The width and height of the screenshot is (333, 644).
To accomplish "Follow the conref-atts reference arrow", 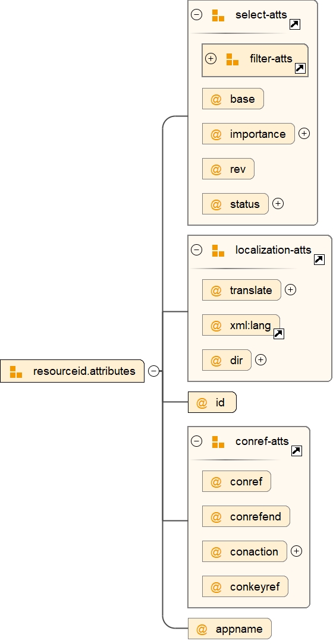I will coord(296,451).
